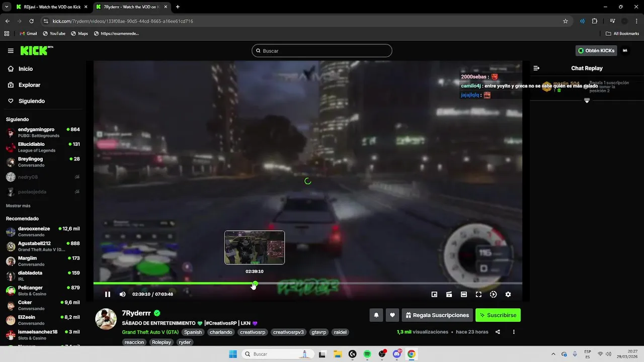Open recommended channel Agustabell212
The width and height of the screenshot is (644, 362).
43,246
